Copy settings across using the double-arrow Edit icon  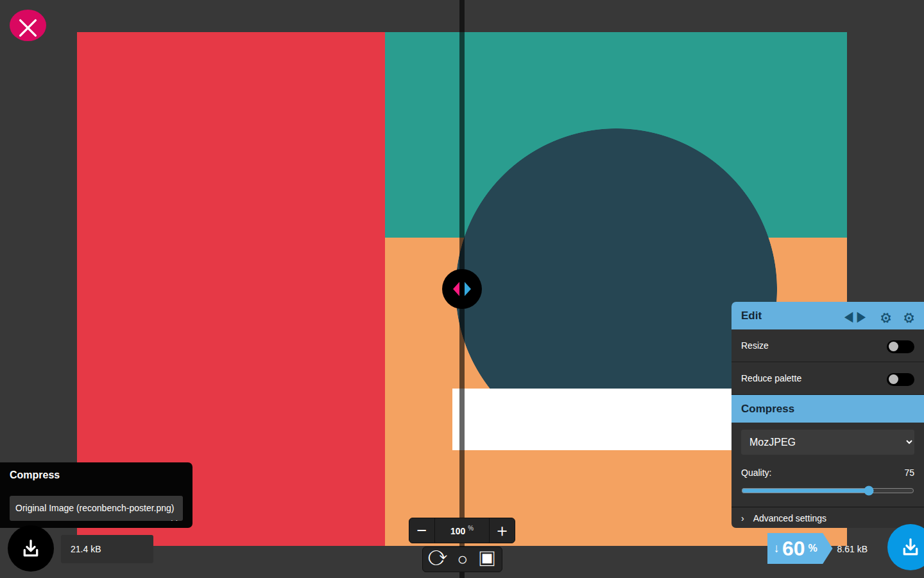pyautogui.click(x=855, y=317)
